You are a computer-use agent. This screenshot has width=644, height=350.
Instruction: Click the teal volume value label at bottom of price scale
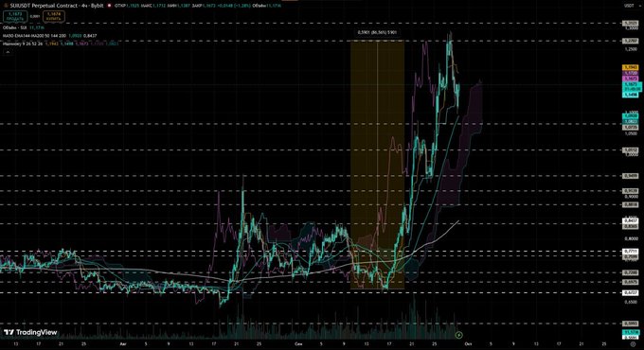point(631,331)
